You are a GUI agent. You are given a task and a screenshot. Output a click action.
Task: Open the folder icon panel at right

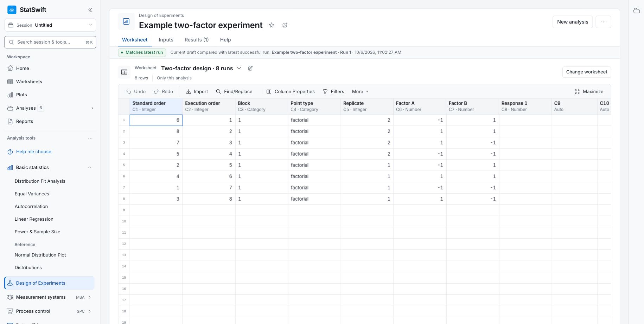636,11
